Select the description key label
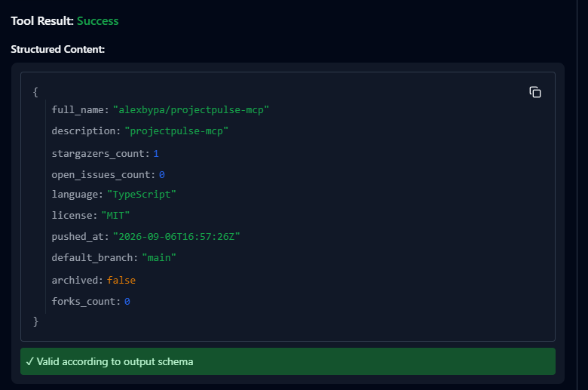588x390 pixels. 86,131
